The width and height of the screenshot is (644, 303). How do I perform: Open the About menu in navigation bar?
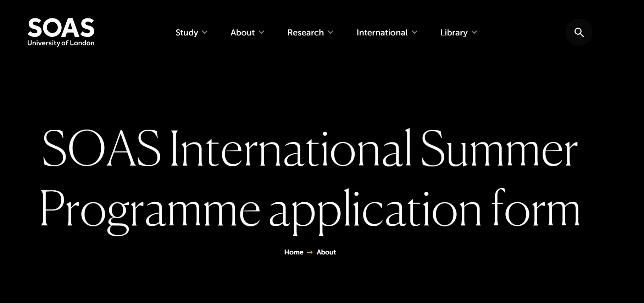click(x=243, y=33)
